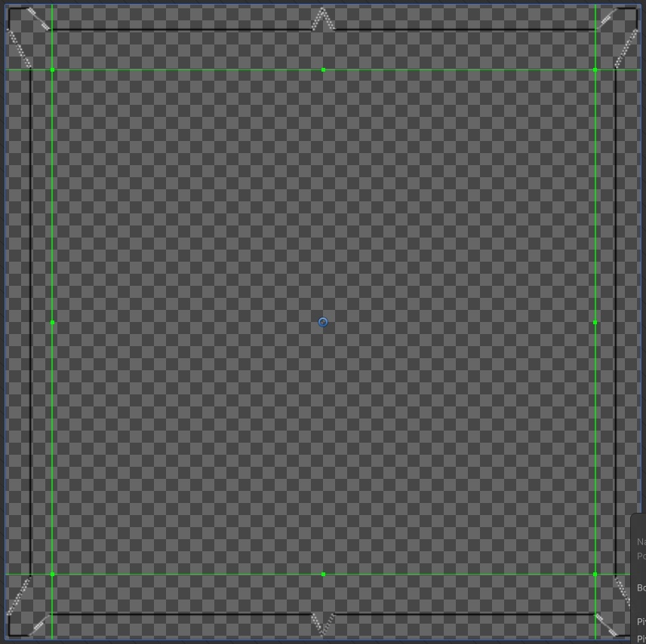Select the bottom-center green border handle
The image size is (646, 644).
point(324,574)
